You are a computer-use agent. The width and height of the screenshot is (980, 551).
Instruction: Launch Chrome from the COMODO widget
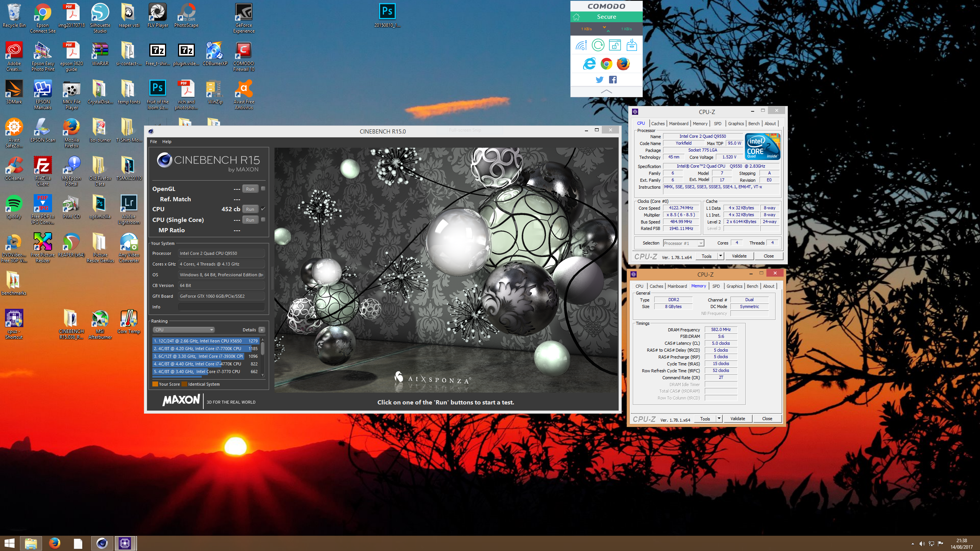pyautogui.click(x=606, y=64)
